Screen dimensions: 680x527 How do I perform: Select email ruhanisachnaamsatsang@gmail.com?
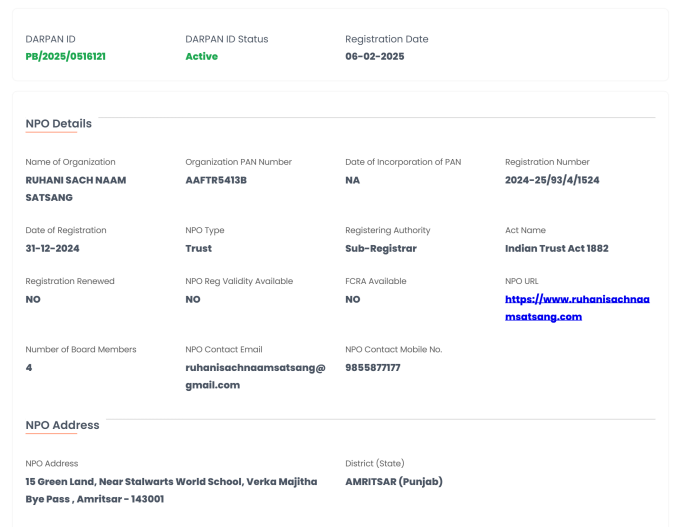(x=255, y=376)
